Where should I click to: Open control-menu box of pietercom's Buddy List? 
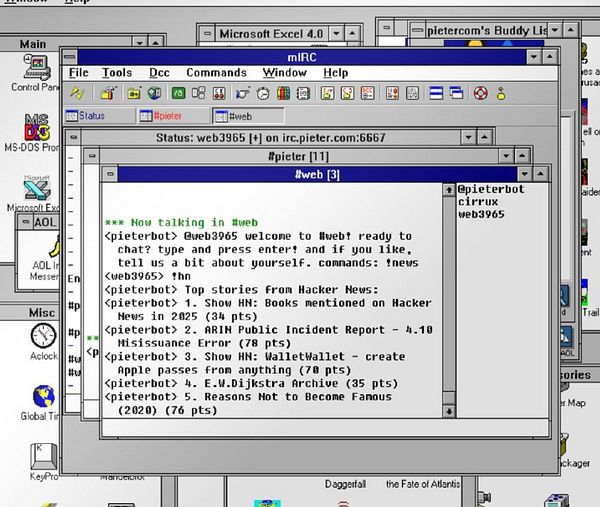(x=417, y=30)
